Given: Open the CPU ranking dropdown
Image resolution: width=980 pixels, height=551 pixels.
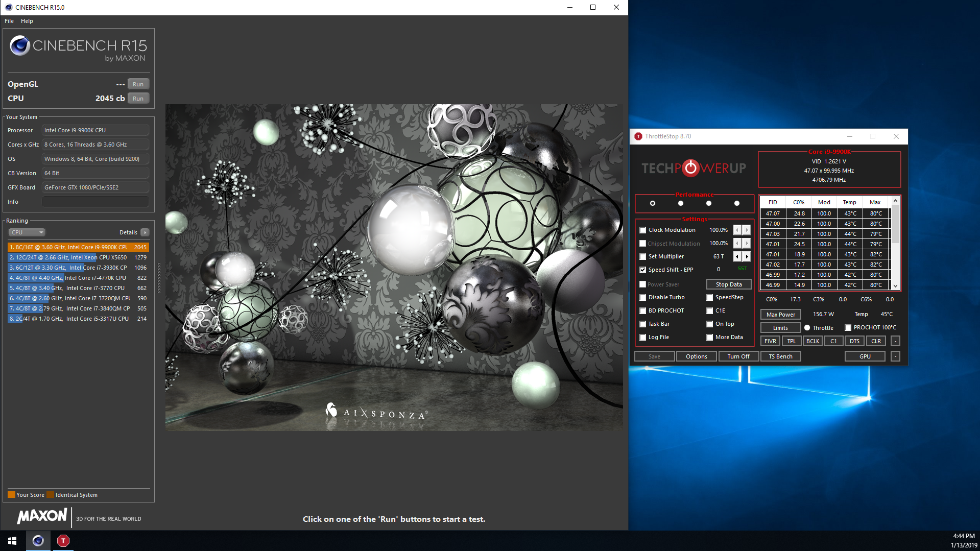Looking at the screenshot, I should coord(27,232).
